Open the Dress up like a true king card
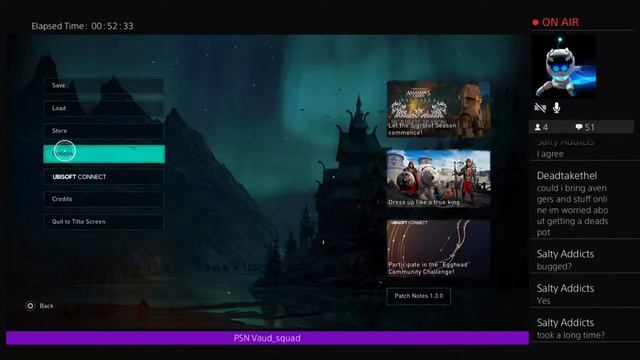 point(438,178)
